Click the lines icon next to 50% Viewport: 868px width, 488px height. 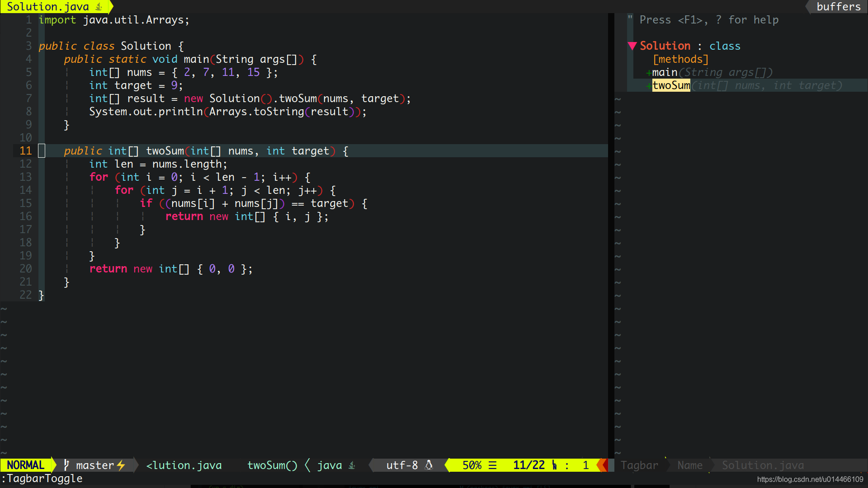(x=493, y=465)
